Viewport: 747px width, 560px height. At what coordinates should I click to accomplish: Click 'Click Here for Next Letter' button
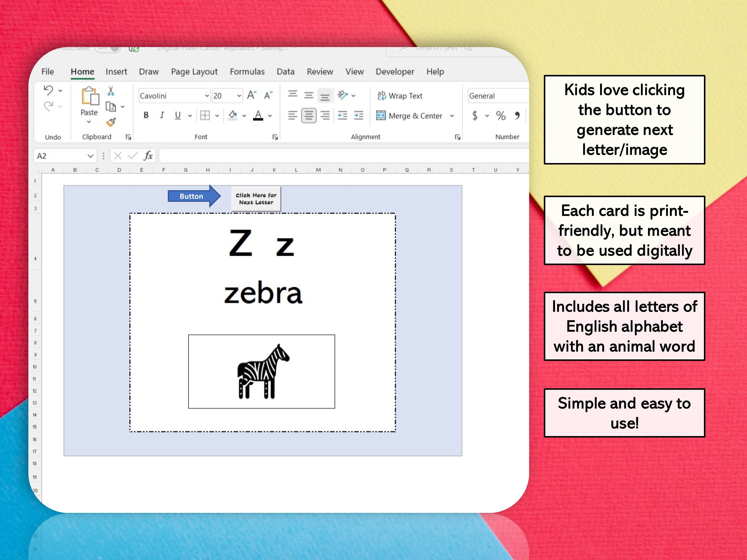click(x=256, y=198)
